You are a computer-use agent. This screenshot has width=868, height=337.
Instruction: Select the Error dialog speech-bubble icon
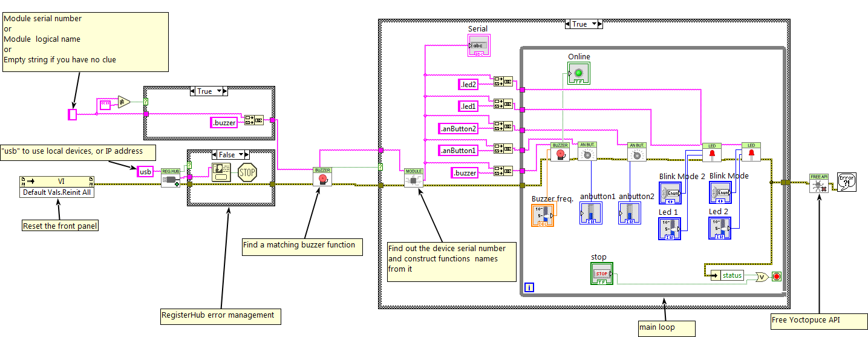tap(847, 182)
